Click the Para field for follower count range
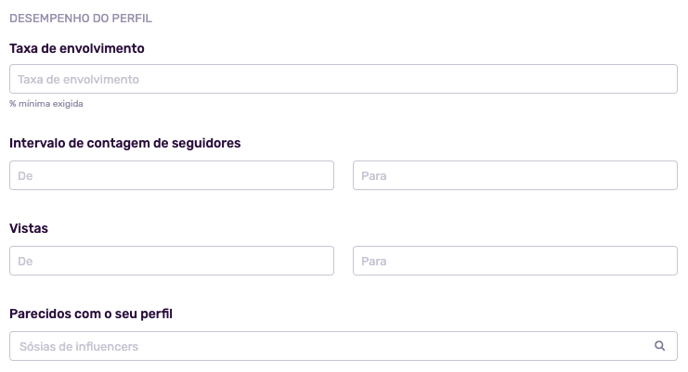 click(515, 175)
